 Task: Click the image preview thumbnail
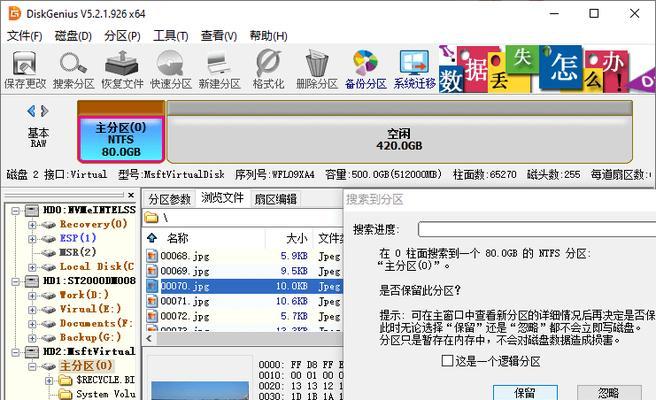coord(200,390)
